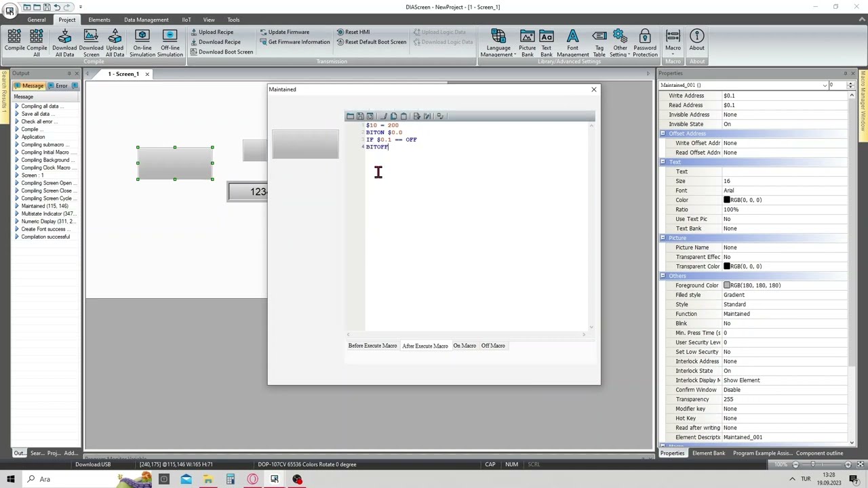This screenshot has height=488, width=868.
Task: Start On-line Simulation
Action: 142,43
